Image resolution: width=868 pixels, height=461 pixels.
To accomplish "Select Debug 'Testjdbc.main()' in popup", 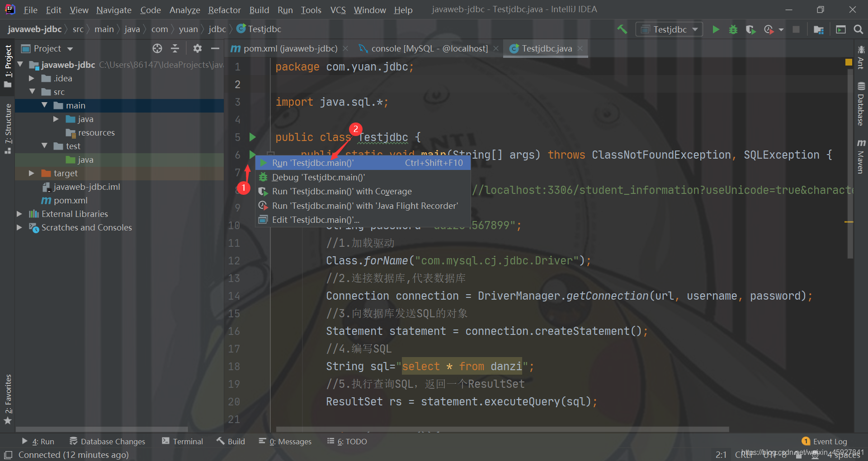I will click(x=363, y=177).
